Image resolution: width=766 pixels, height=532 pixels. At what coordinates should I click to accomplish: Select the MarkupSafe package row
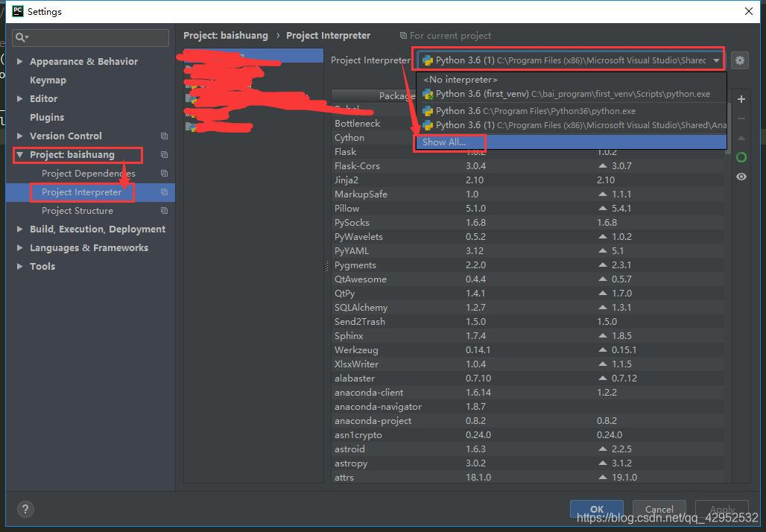coord(528,194)
